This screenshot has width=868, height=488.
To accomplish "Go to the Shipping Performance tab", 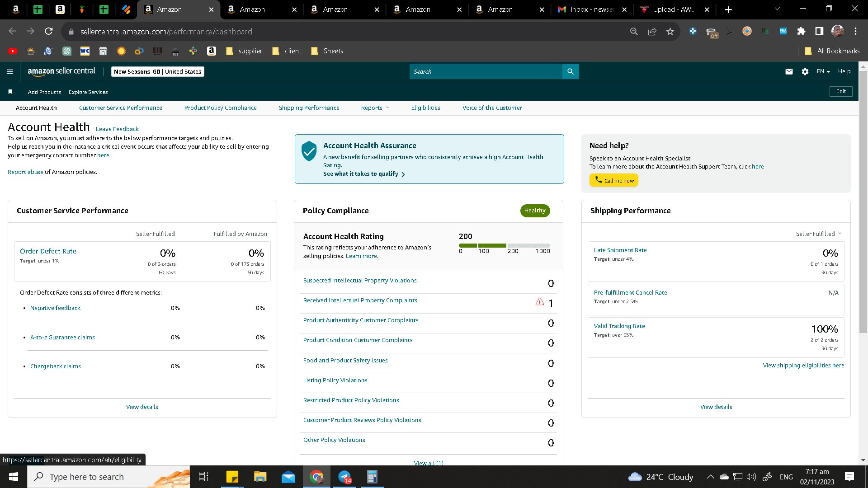I will (309, 108).
